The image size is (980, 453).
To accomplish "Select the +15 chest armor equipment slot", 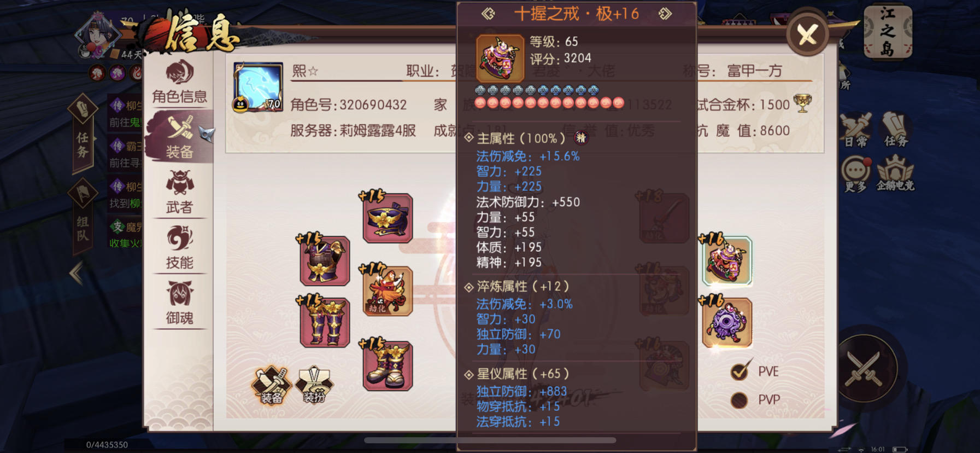I will pos(325,261).
